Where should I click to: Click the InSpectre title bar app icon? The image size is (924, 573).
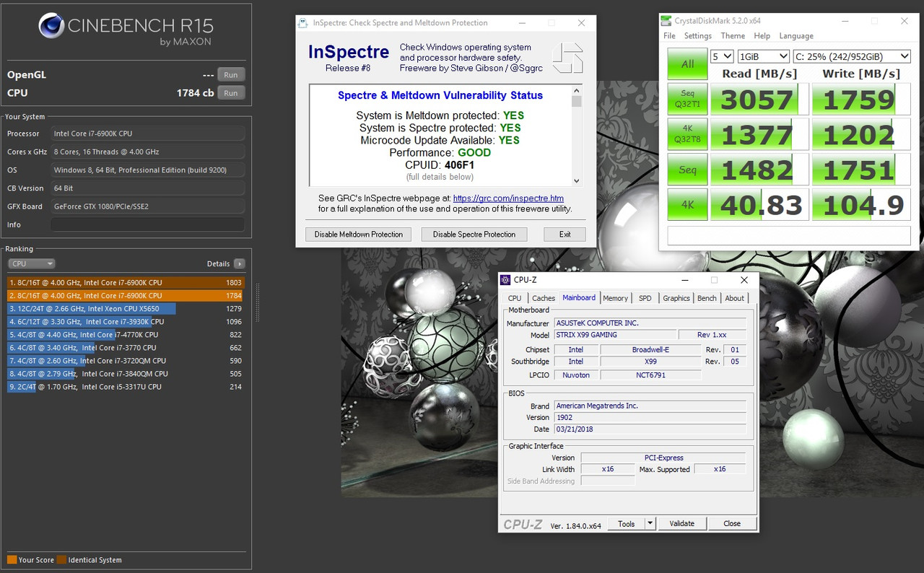304,22
